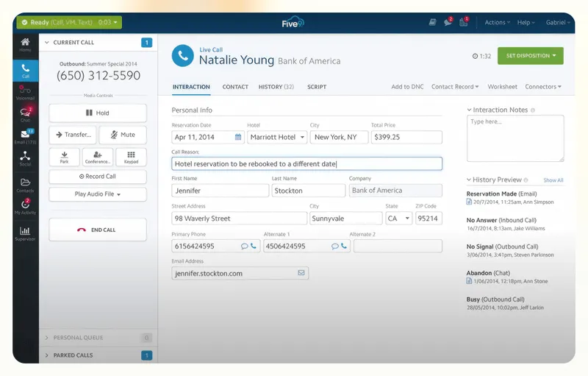The width and height of the screenshot is (588, 376).
Task: Open No Answer (Inbound Call) history entry
Action: 506,224
